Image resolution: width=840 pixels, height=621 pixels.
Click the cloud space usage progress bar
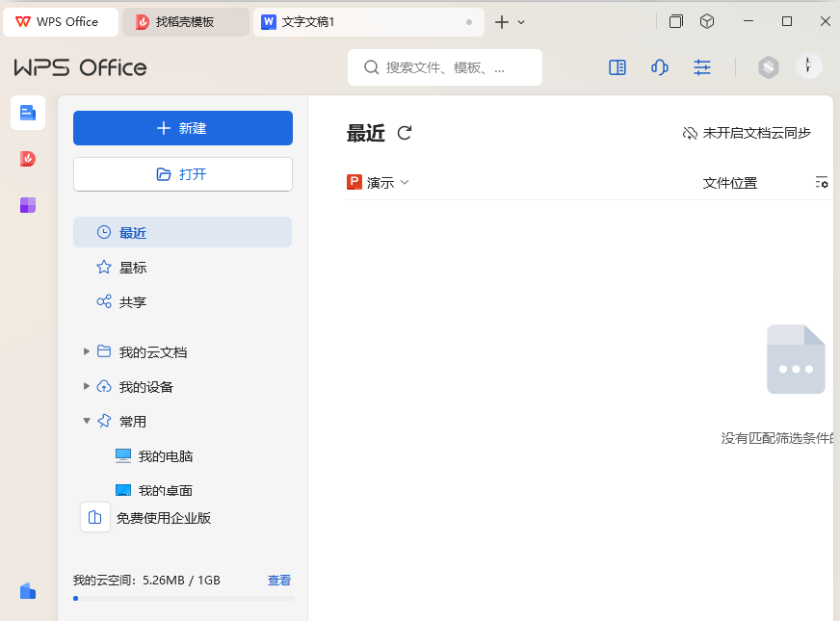[x=184, y=599]
